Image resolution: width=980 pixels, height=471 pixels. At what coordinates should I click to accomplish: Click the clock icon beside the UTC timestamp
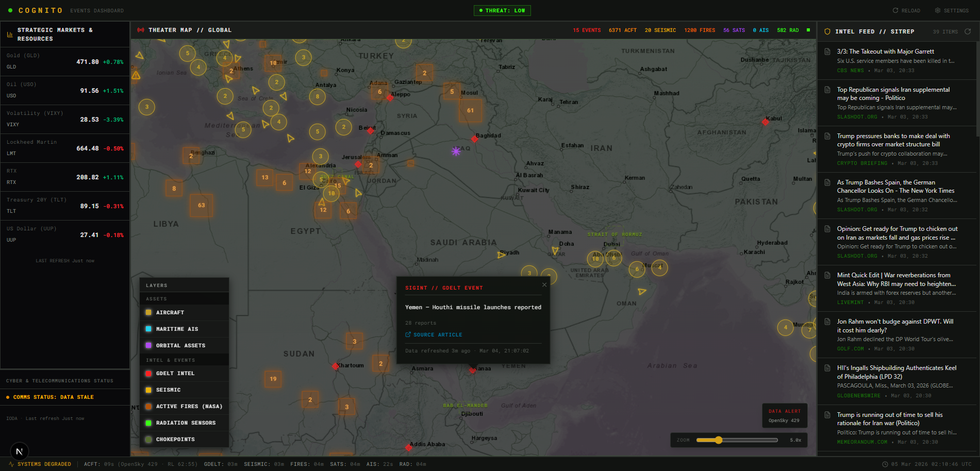[x=885, y=464]
